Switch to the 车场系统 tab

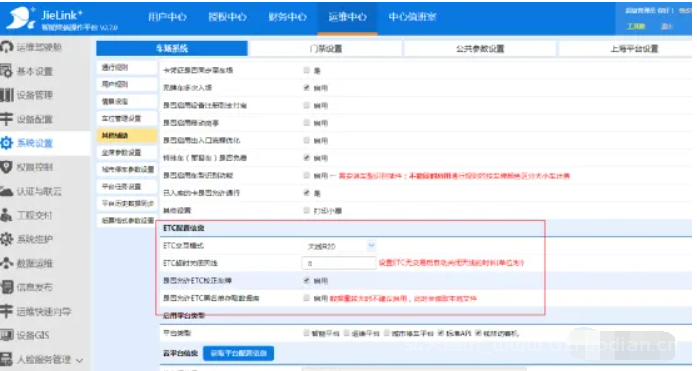(172, 48)
